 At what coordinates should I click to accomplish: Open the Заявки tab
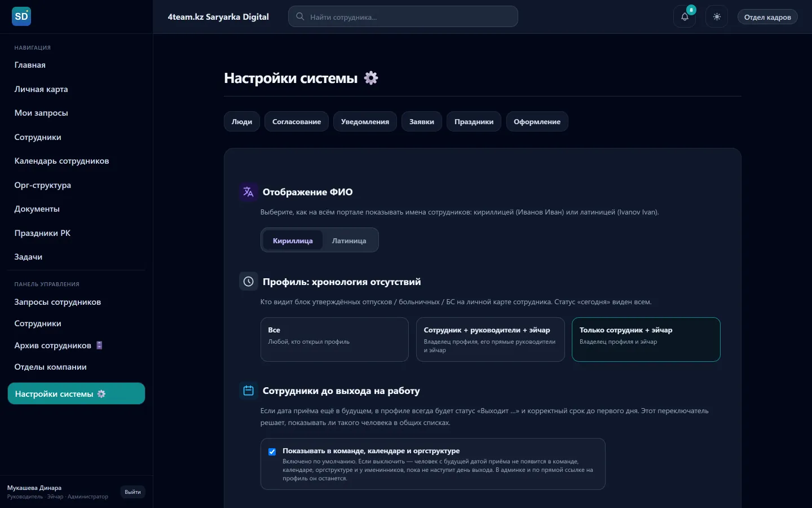(422, 121)
